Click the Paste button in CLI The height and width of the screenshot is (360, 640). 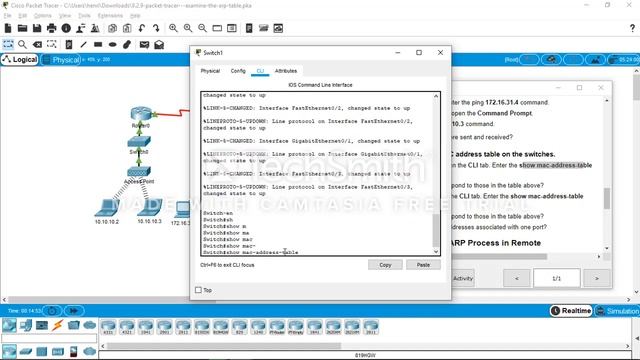point(423,265)
